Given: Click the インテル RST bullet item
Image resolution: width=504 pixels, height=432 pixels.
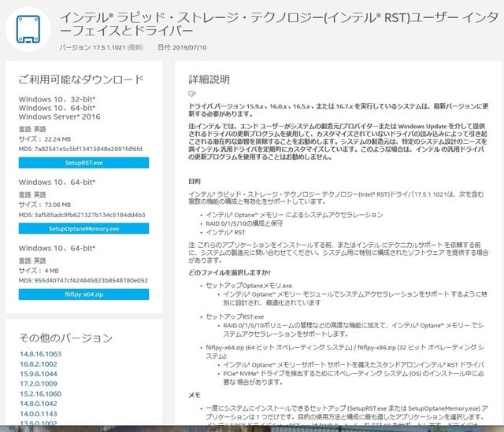Looking at the screenshot, I should tap(225, 232).
